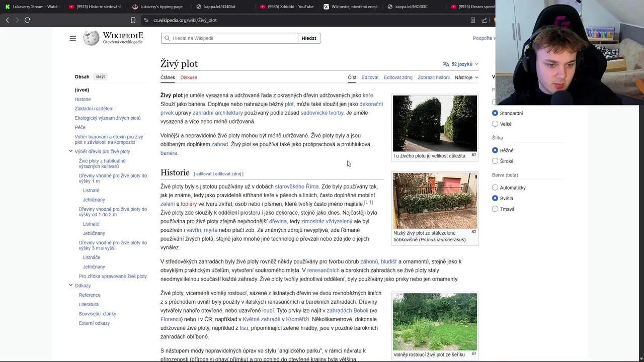Reload the page with refresh icon
The width and height of the screenshot is (644, 362).
28,20
